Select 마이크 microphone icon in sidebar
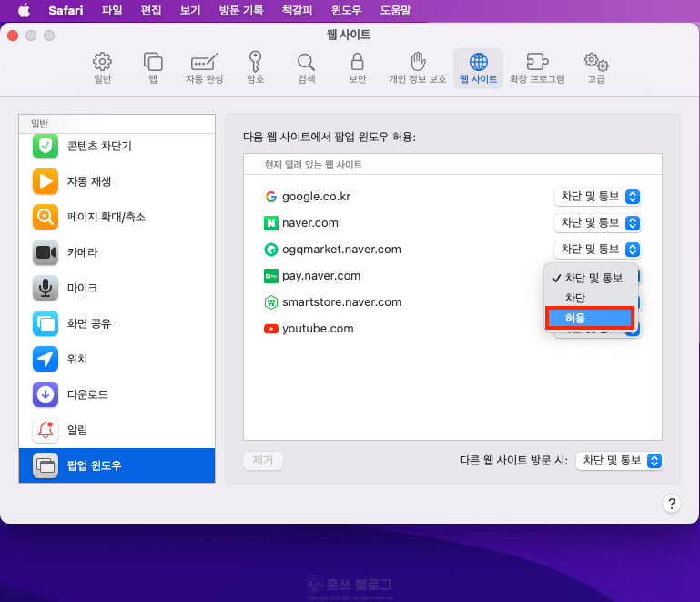700x602 pixels. [46, 288]
